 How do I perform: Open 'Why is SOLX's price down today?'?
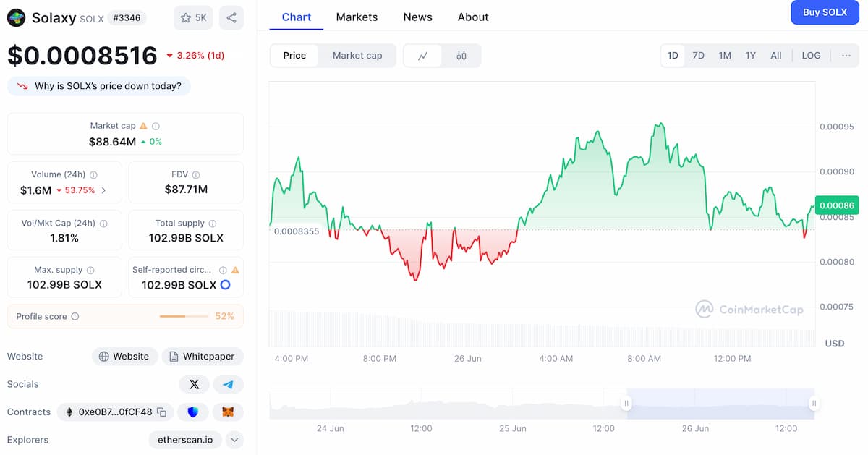point(99,86)
